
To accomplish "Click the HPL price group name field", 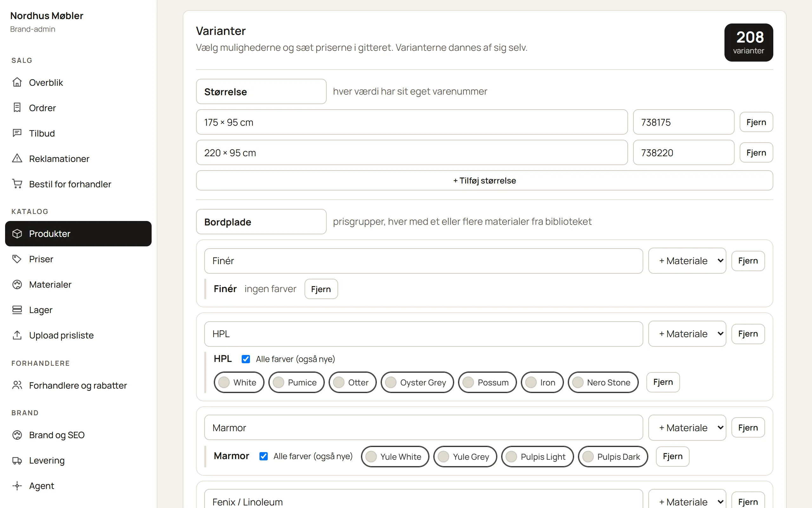I will click(x=423, y=334).
